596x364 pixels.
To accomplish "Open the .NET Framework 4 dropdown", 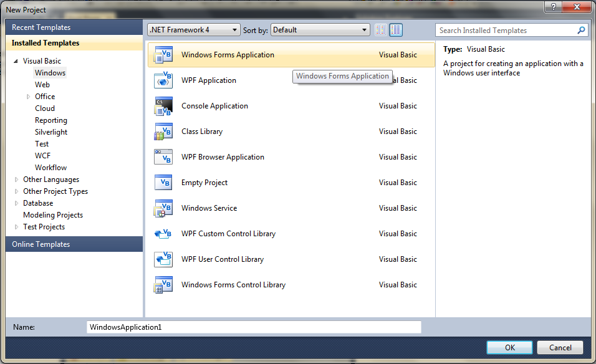I will [194, 30].
